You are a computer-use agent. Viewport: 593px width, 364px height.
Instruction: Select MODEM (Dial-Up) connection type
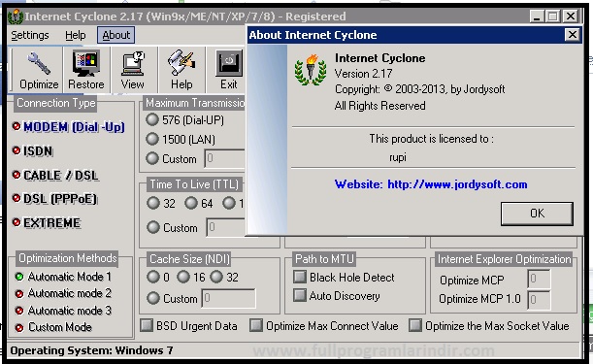tap(69, 127)
